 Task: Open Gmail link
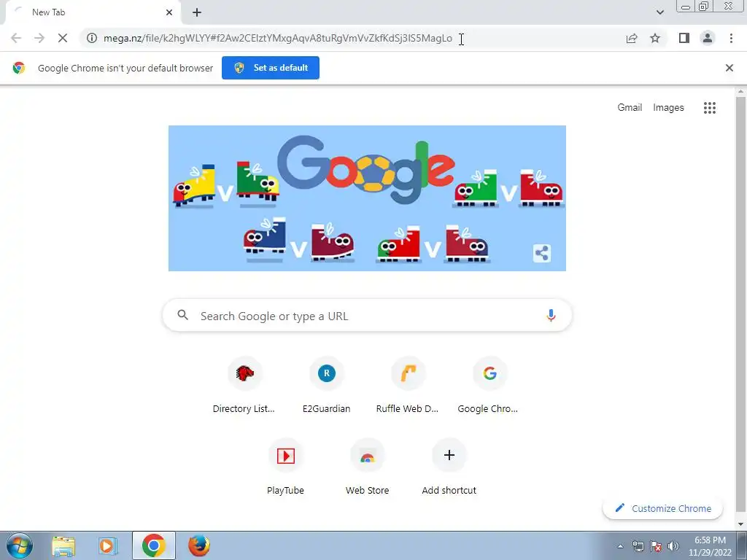pyautogui.click(x=630, y=108)
